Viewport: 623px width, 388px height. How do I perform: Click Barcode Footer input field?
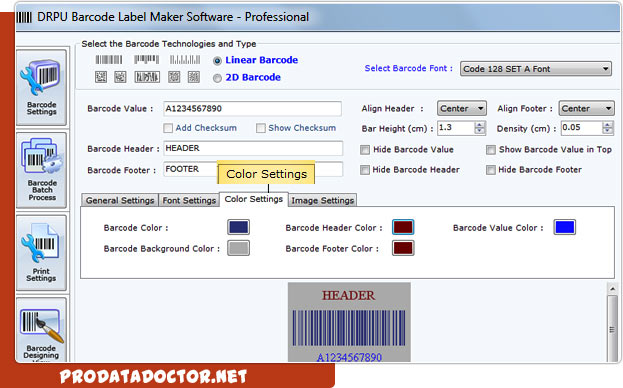click(253, 169)
